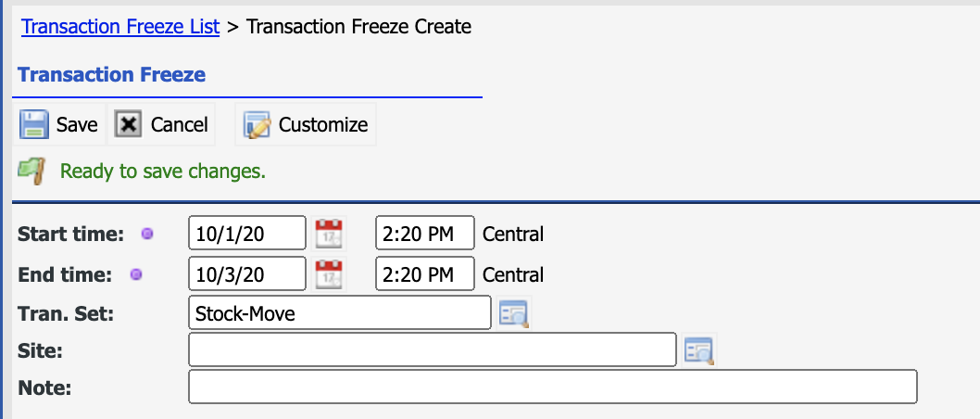Select the Start time date field 10/1/20
This screenshot has height=419, width=980.
pyautogui.click(x=247, y=234)
